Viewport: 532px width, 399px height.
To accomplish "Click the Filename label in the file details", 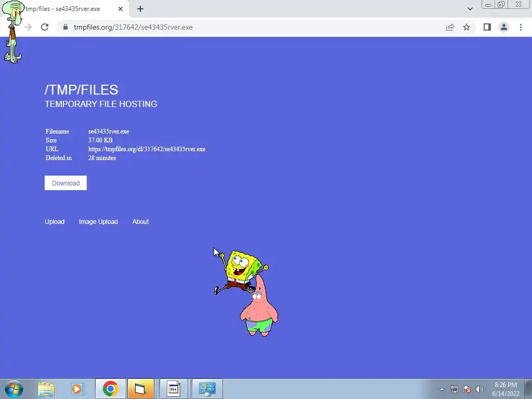I will [x=57, y=131].
